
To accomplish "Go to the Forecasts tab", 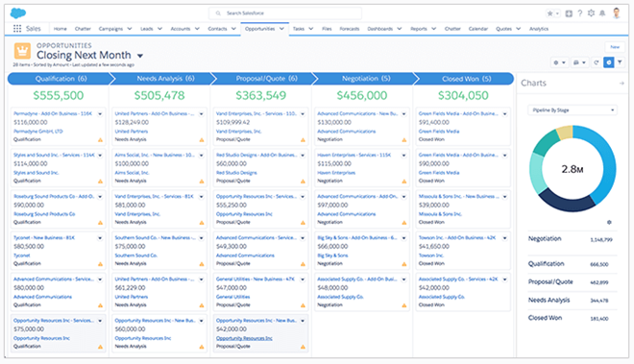I will click(x=350, y=29).
